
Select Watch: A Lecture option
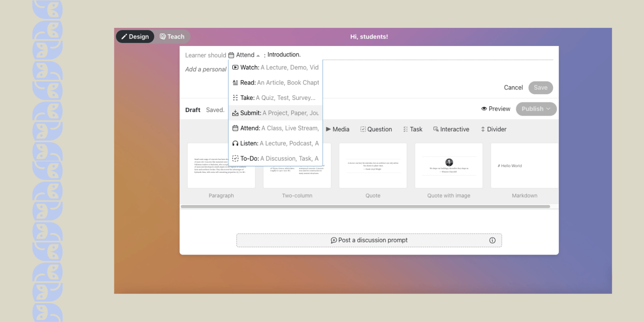(275, 67)
